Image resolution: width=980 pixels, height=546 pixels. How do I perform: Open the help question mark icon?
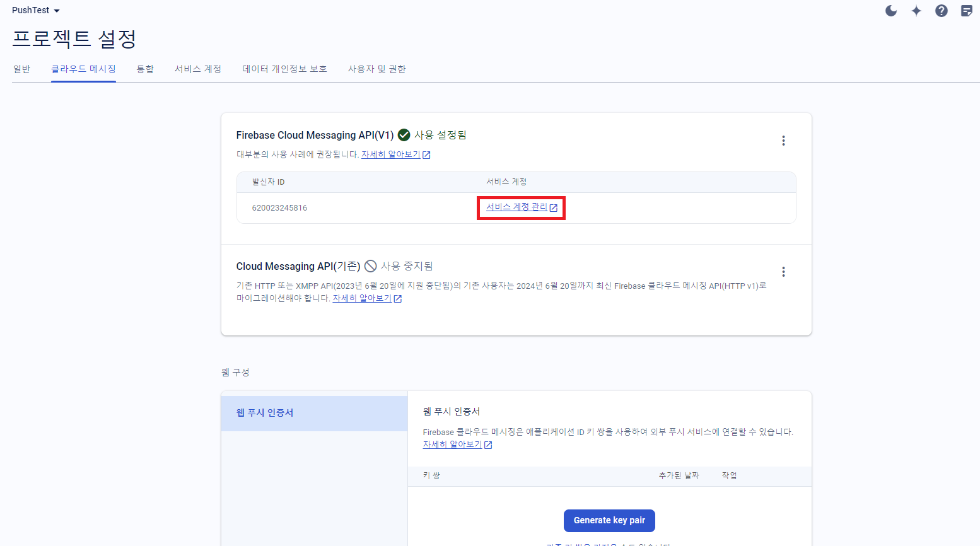click(942, 11)
